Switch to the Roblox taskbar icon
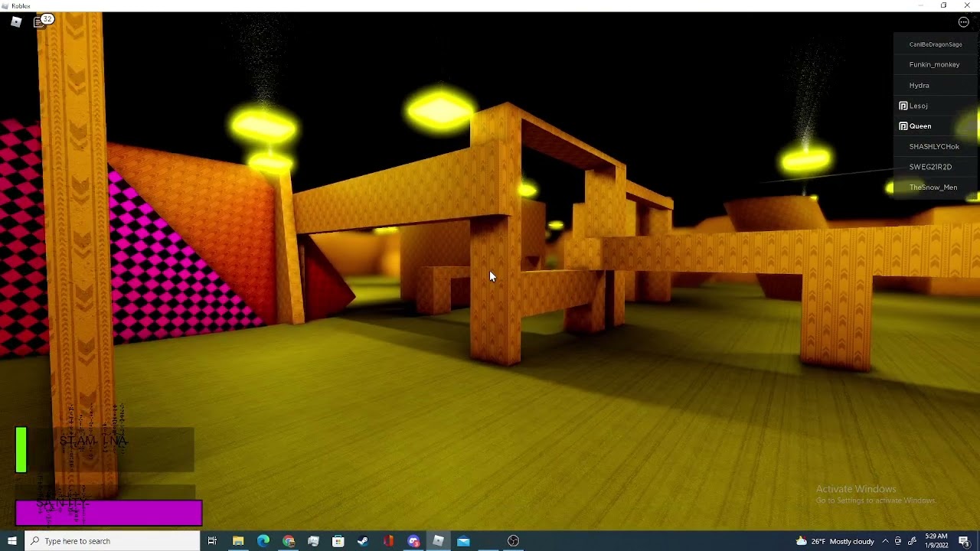Image resolution: width=980 pixels, height=551 pixels. point(438,541)
